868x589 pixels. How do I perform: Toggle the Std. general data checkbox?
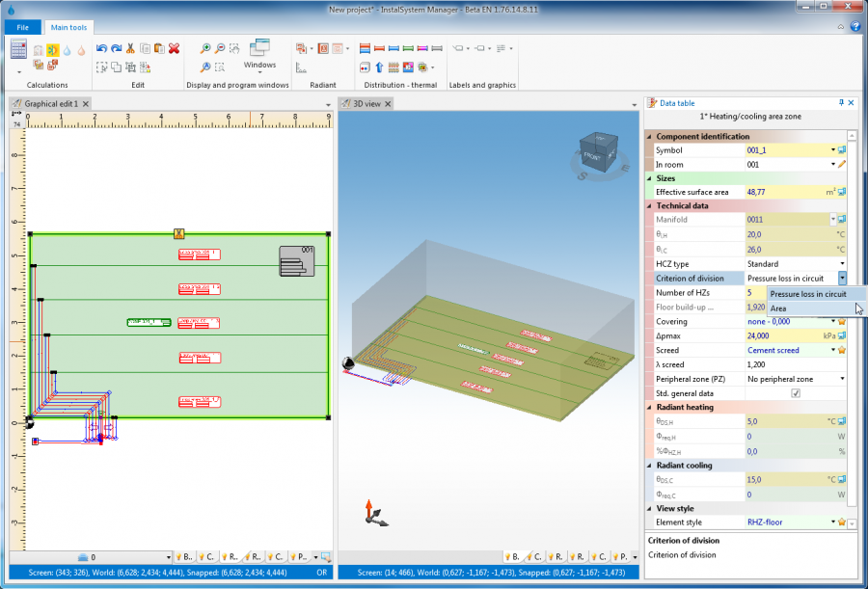(x=796, y=393)
